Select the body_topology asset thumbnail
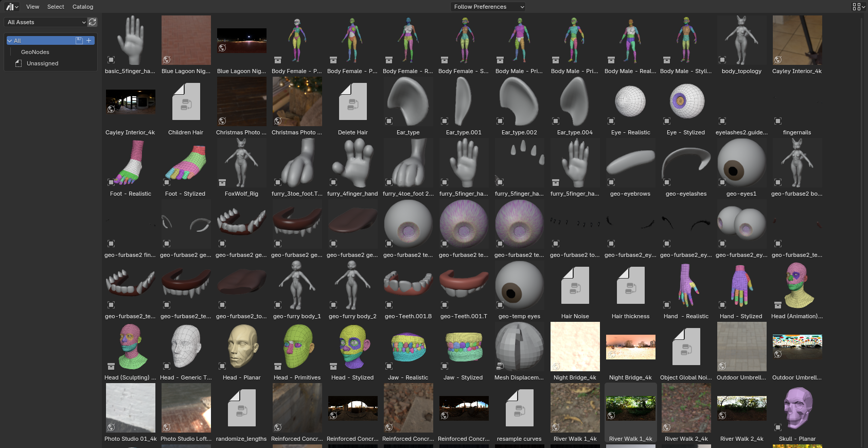This screenshot has height=448, width=868. tap(742, 40)
